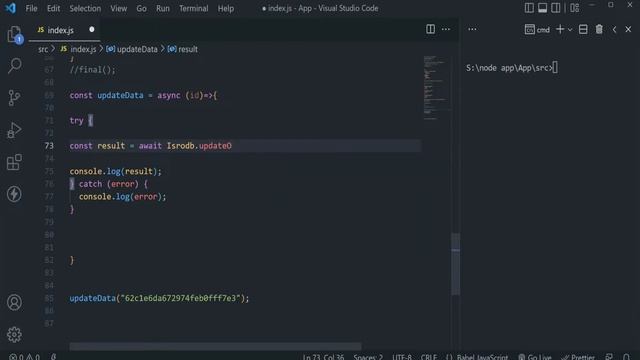Click "catch (error)" on line 76
The width and height of the screenshot is (640, 360).
point(108,184)
